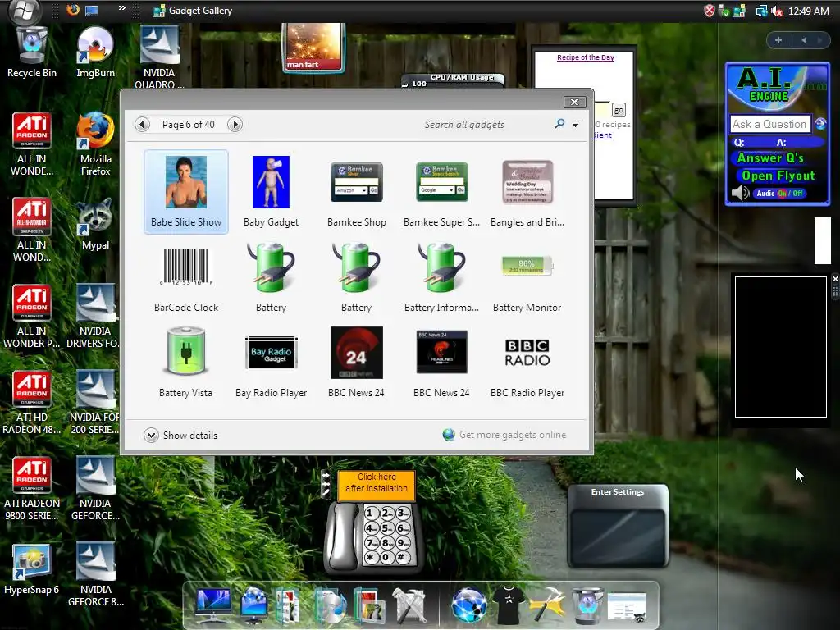The width and height of the screenshot is (840, 630).
Task: Close the black sidebar gadget
Action: (834, 279)
